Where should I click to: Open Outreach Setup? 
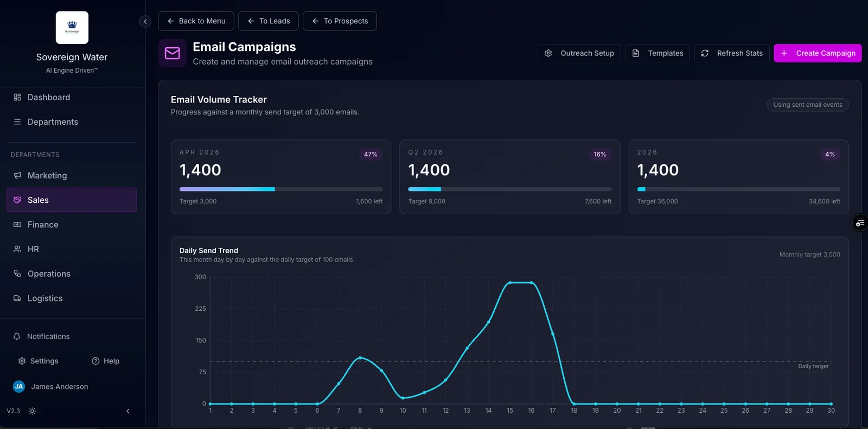tap(579, 53)
